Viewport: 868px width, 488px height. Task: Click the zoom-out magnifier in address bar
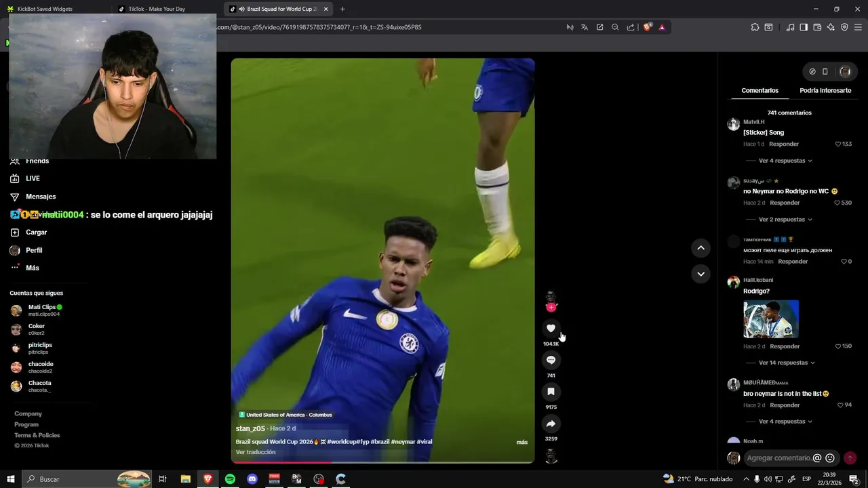pos(615,27)
